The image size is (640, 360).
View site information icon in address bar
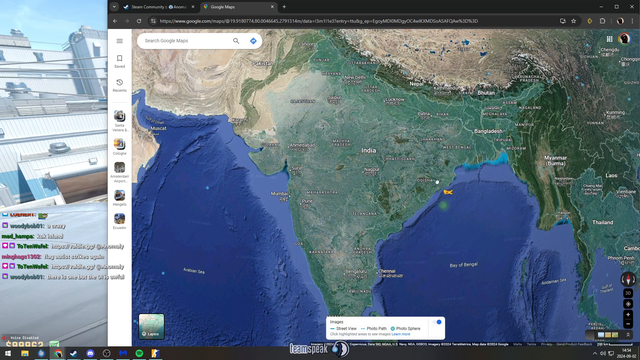pyautogui.click(x=153, y=21)
